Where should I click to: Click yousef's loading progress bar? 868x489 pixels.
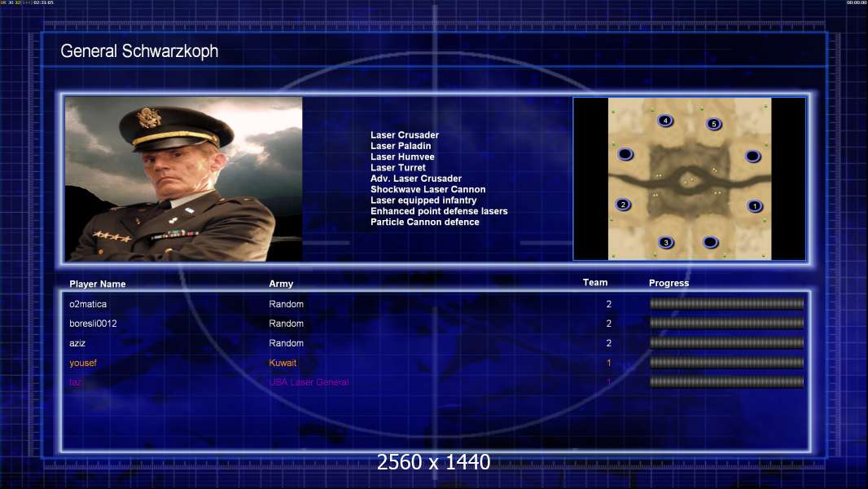tap(727, 363)
